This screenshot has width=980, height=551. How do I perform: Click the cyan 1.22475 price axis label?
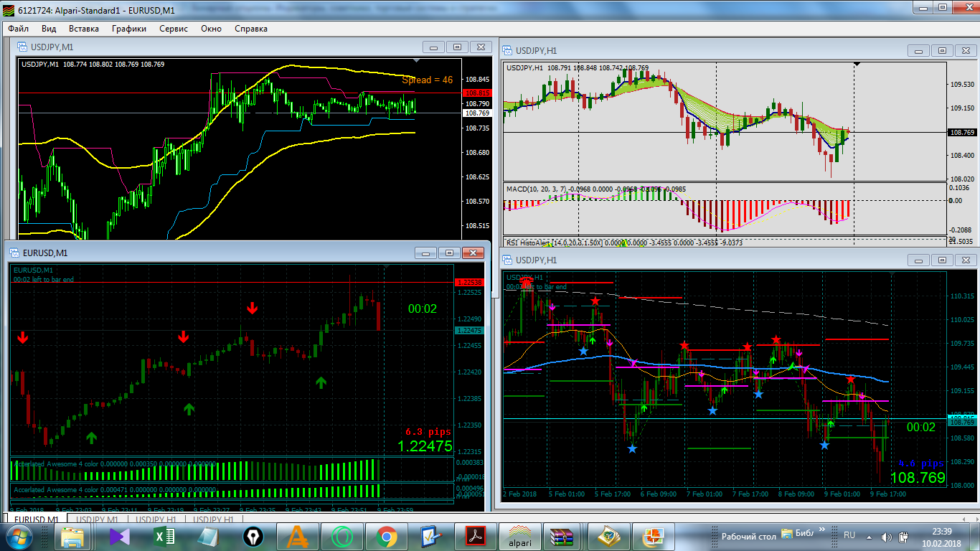click(x=469, y=330)
